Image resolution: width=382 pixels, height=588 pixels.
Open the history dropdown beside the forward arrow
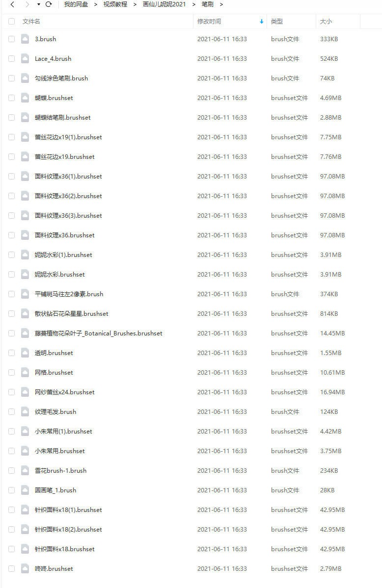click(x=39, y=4)
